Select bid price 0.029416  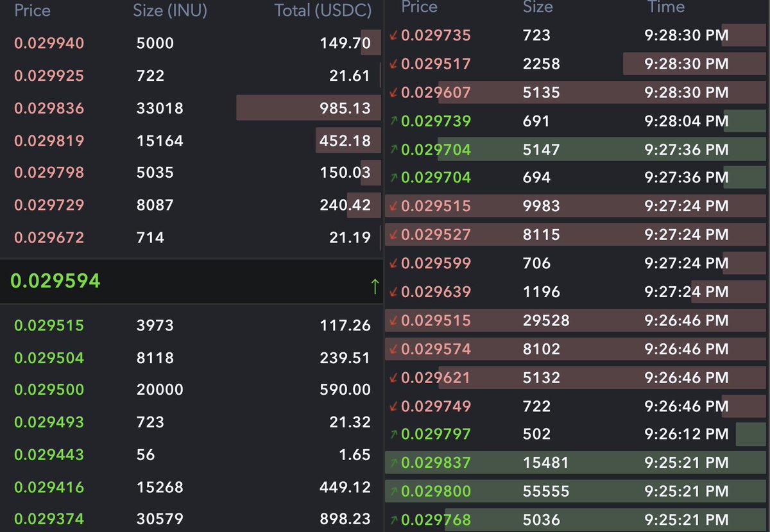[49, 487]
